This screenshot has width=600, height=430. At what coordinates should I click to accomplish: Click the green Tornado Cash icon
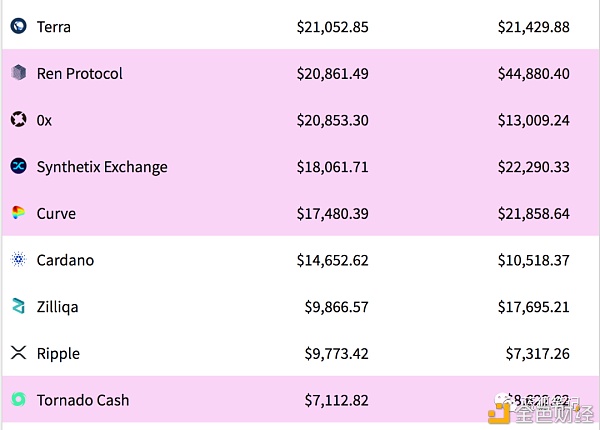pos(18,400)
